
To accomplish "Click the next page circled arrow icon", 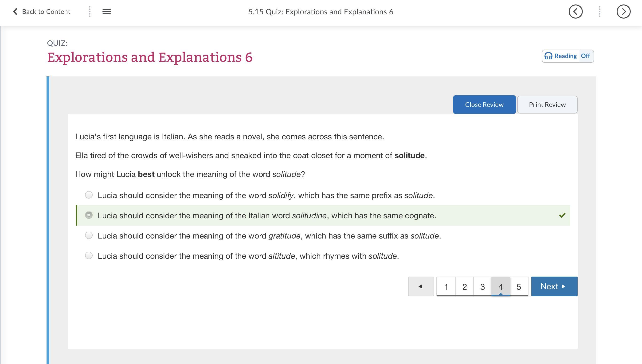I will click(x=623, y=12).
